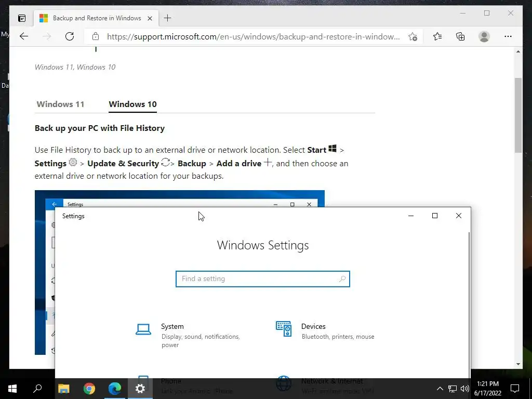
Task: Click the Windows Settings title text
Action: pyautogui.click(x=263, y=245)
